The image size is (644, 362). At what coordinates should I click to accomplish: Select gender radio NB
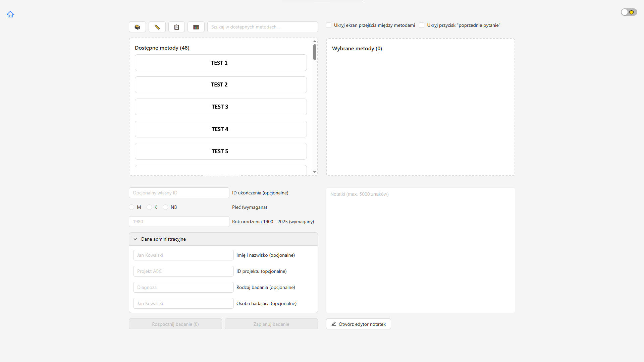[165, 207]
